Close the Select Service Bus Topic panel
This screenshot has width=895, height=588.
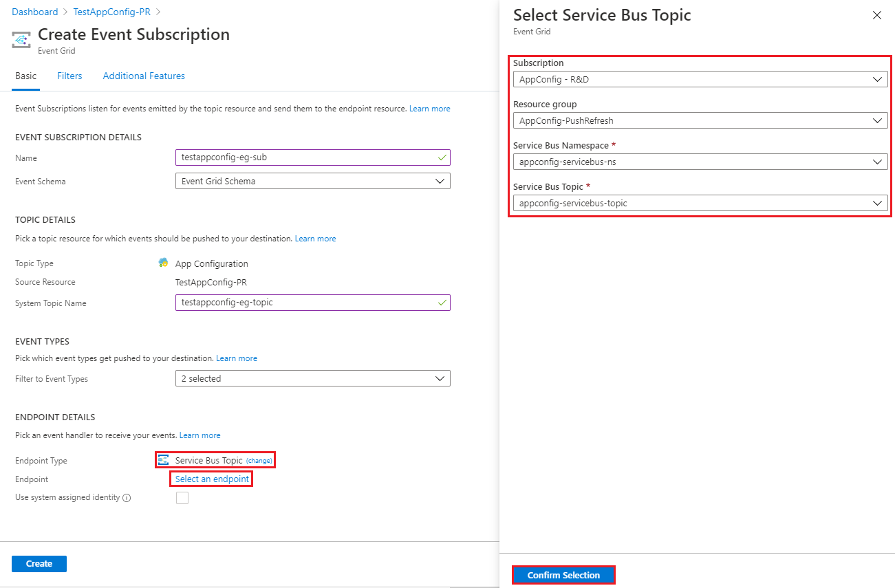tap(876, 15)
